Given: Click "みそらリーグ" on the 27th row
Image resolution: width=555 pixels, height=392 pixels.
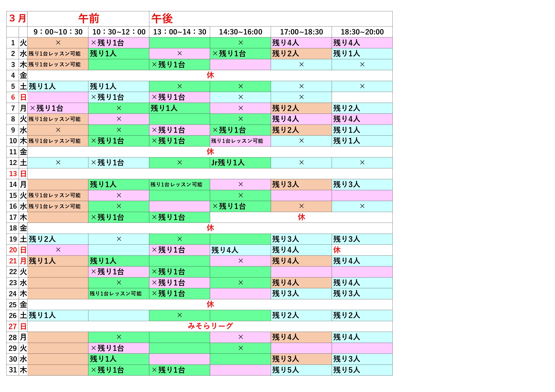Looking at the screenshot, I should coord(210,326).
